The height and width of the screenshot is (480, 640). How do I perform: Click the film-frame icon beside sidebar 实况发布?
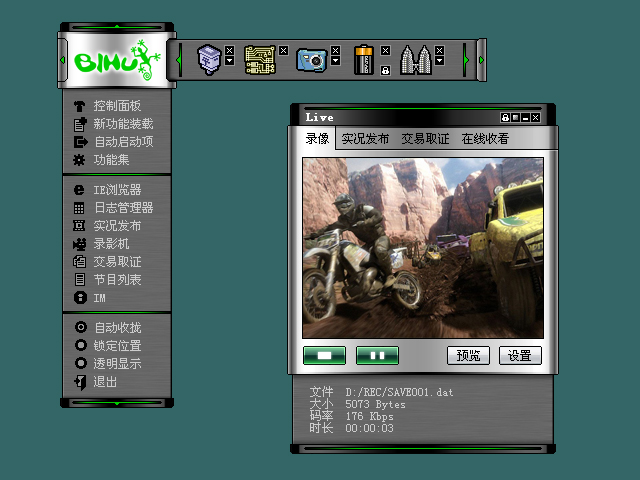pos(79,226)
